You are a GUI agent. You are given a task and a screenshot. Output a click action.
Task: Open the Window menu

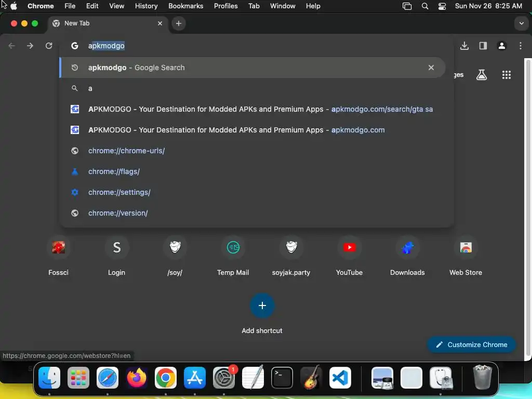283,6
